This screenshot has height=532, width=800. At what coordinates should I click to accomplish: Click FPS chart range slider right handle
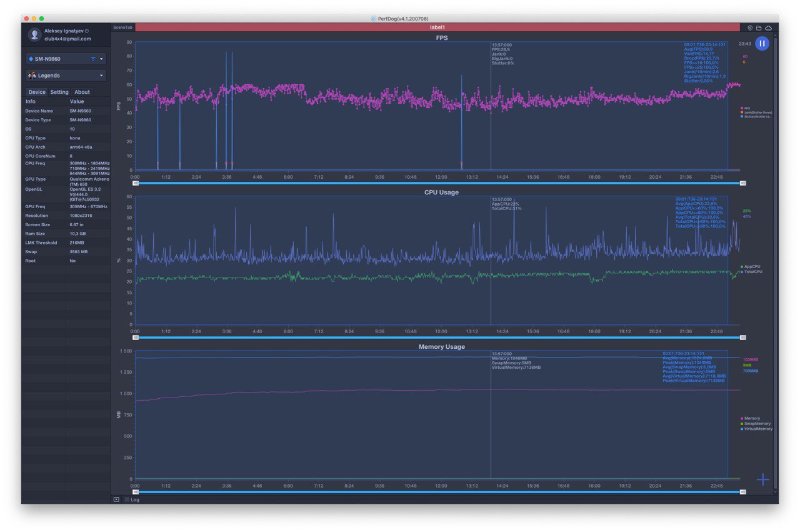743,183
